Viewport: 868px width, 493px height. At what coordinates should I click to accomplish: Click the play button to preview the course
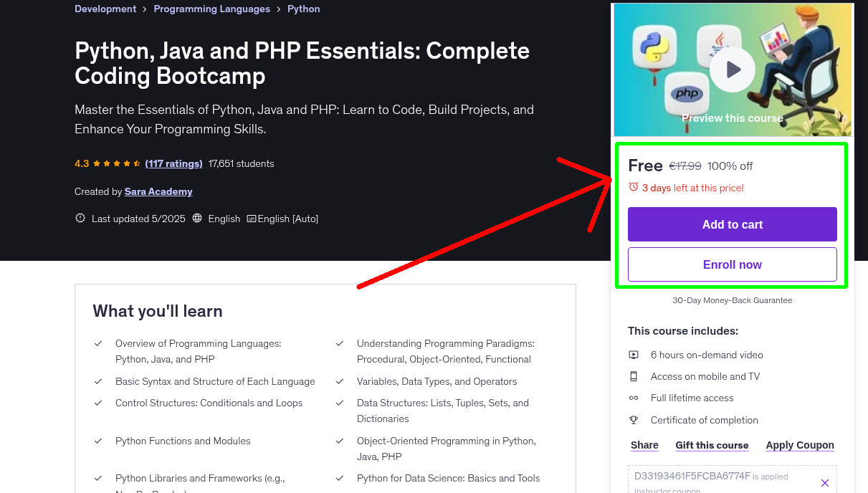(732, 69)
